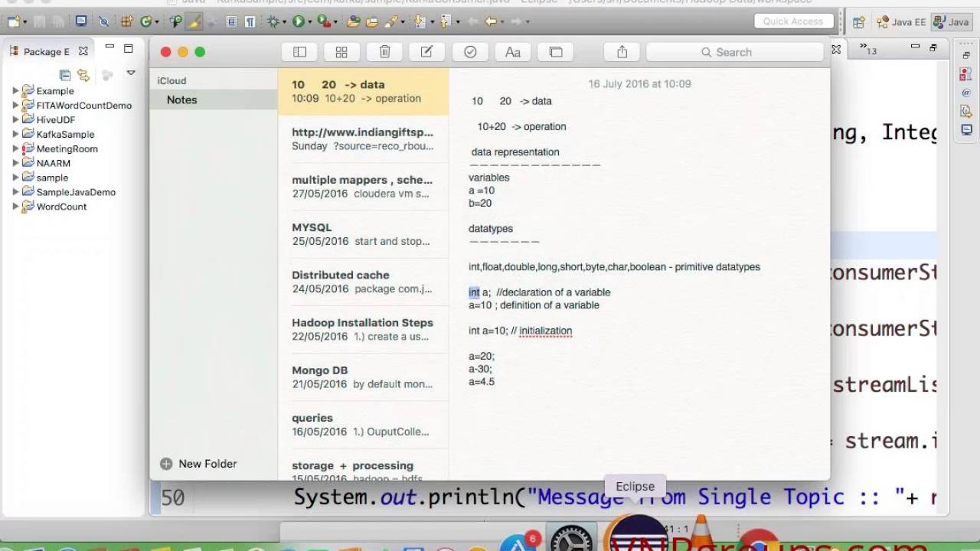Viewport: 980px width, 551px height.
Task: Select the Package Explorer tab
Action: point(46,52)
